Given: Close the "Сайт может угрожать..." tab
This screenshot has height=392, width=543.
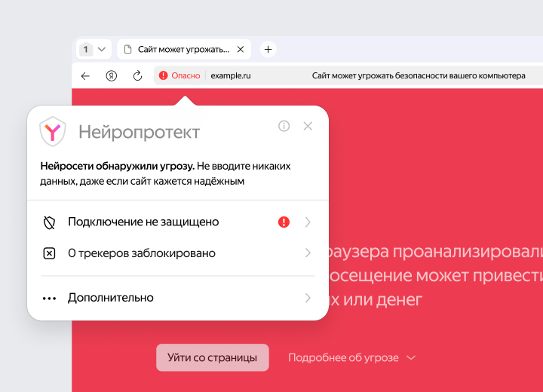Looking at the screenshot, I should click(x=241, y=50).
